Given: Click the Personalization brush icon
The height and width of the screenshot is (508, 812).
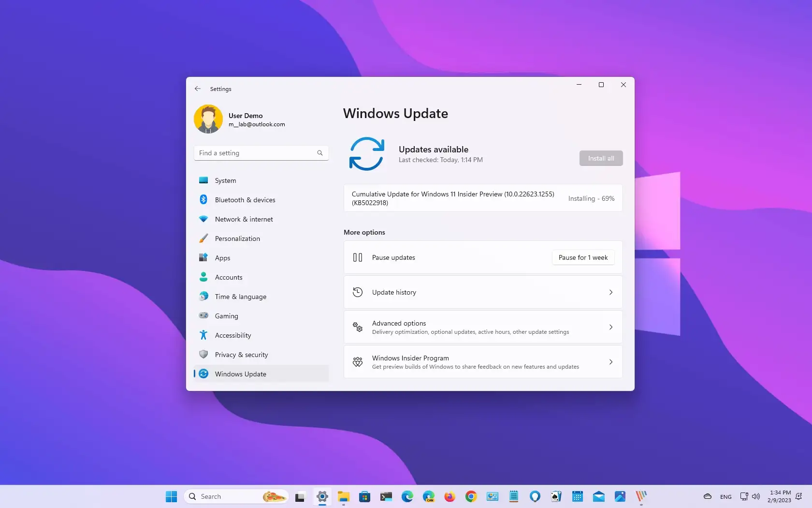Looking at the screenshot, I should coord(203,238).
